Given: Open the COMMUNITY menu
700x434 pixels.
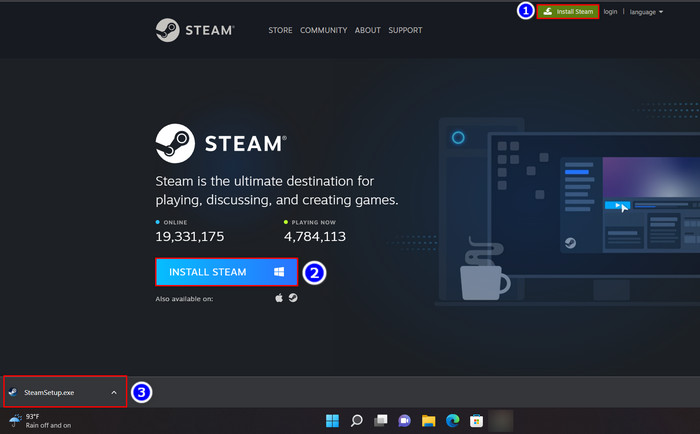Looking at the screenshot, I should [x=323, y=30].
